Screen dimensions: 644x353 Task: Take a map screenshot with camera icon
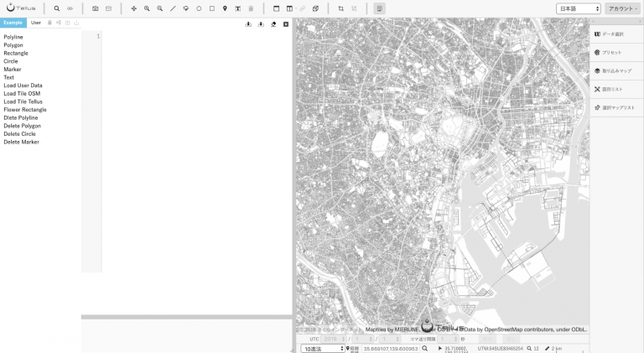pyautogui.click(x=96, y=8)
